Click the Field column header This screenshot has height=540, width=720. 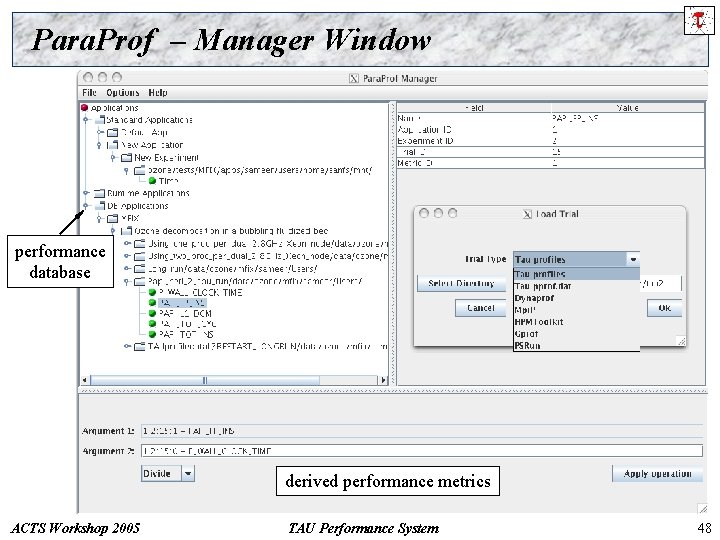474,108
